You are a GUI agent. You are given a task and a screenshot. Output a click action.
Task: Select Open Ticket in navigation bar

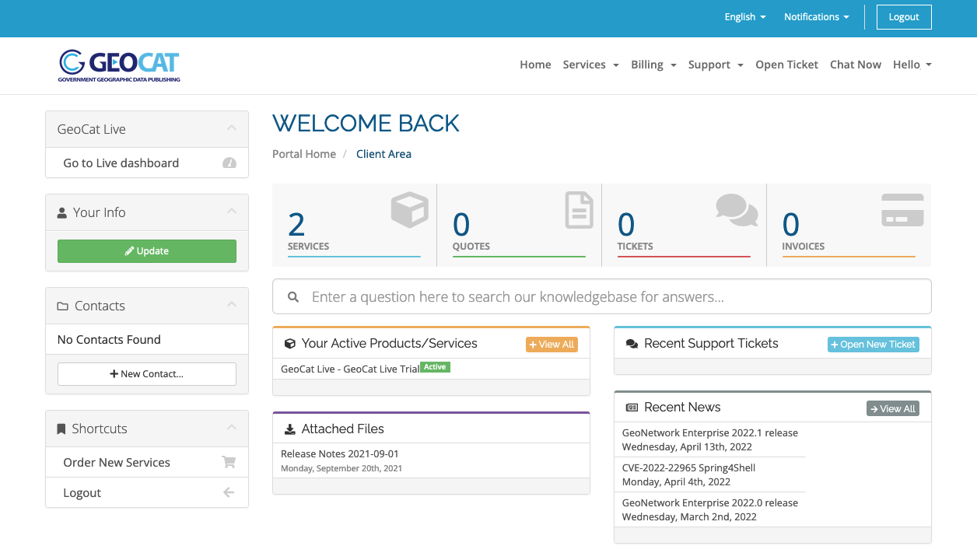pyautogui.click(x=786, y=65)
